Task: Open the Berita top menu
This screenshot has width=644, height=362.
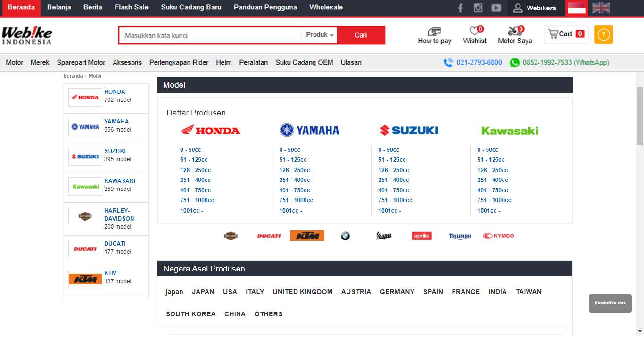Action: coord(93,8)
